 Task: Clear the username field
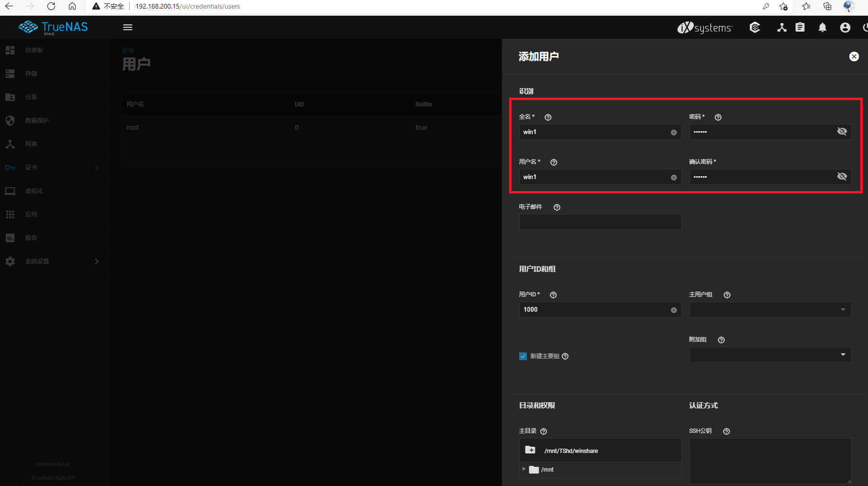[674, 177]
